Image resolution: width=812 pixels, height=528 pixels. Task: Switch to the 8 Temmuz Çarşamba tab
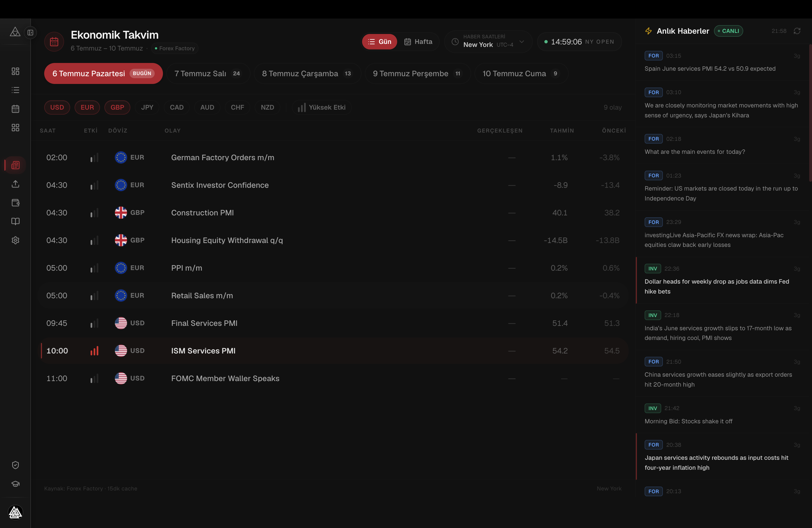[307, 74]
